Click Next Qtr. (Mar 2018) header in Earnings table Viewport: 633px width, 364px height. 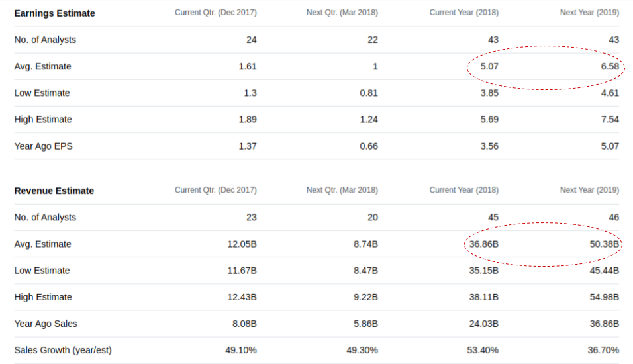click(x=342, y=13)
